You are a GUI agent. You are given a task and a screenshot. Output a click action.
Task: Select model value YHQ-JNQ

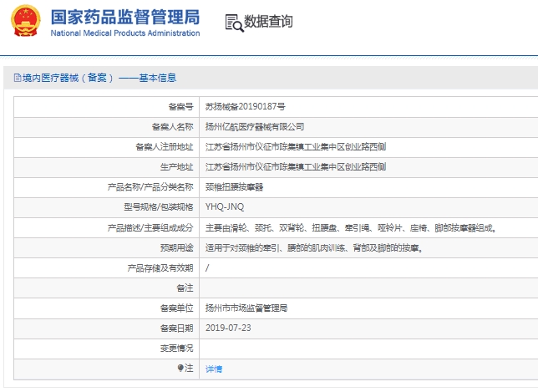tap(225, 206)
